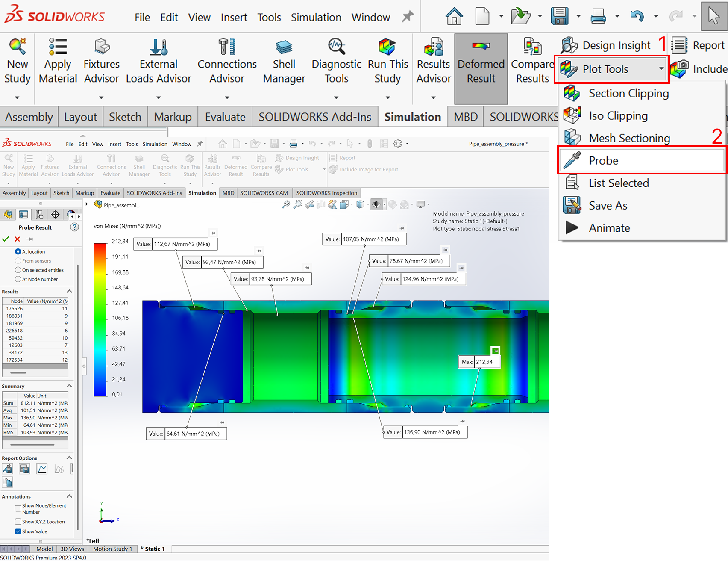The height and width of the screenshot is (561, 728).
Task: Open the enlarged Save button dropdown arrow
Action: 578,16
